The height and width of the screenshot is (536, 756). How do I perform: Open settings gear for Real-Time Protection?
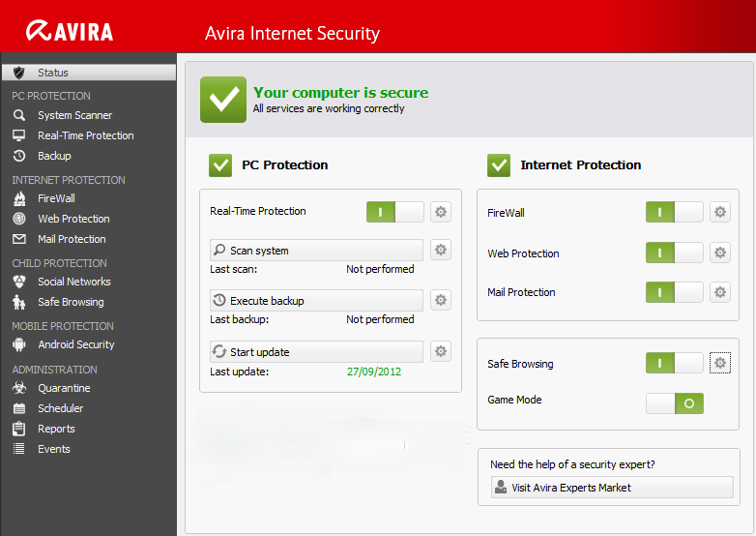[x=441, y=212]
